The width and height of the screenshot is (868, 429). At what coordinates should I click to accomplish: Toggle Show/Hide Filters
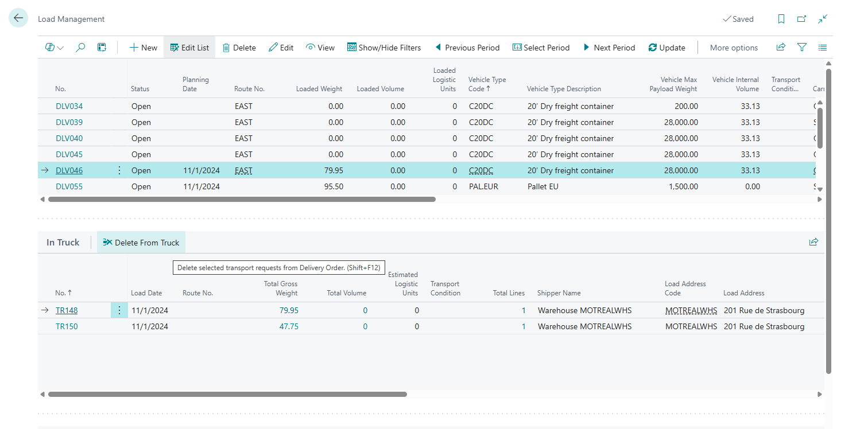(384, 48)
